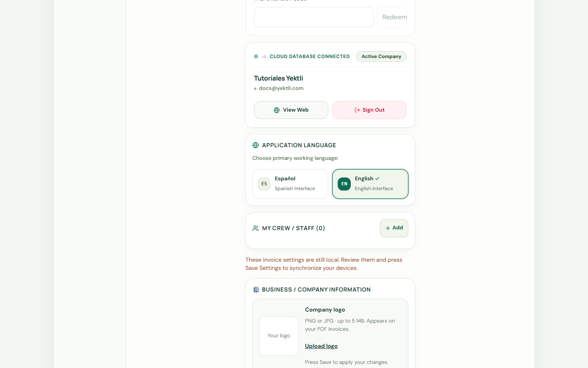
Task: Select Español as the interface language
Action: click(290, 184)
